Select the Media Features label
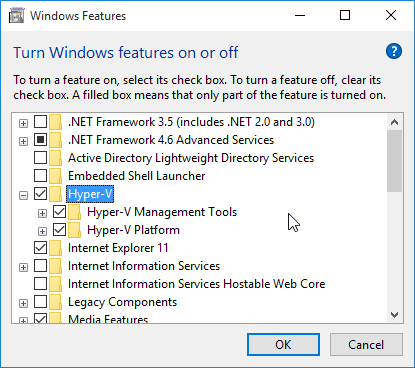The width and height of the screenshot is (415, 368). [x=108, y=319]
